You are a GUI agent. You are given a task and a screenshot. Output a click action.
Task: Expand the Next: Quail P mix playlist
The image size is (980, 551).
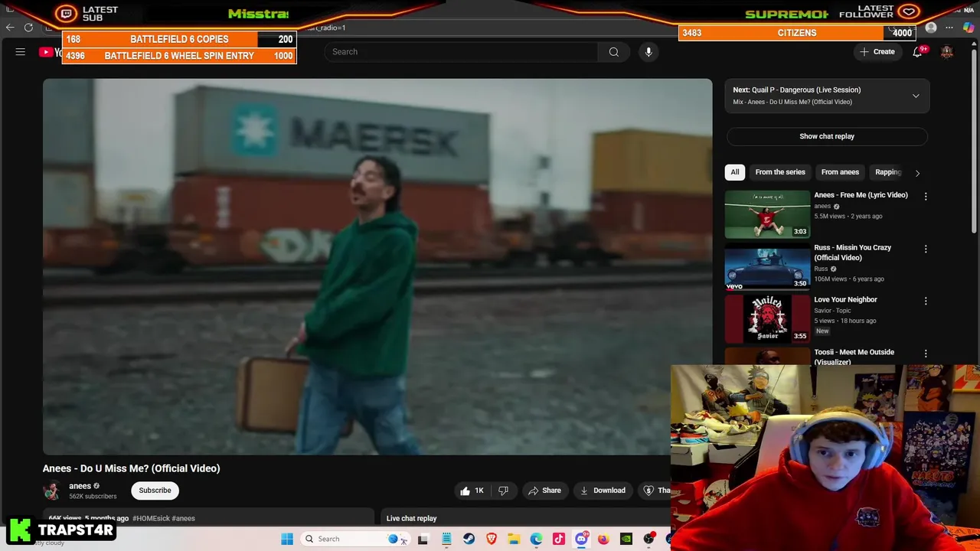[916, 96]
